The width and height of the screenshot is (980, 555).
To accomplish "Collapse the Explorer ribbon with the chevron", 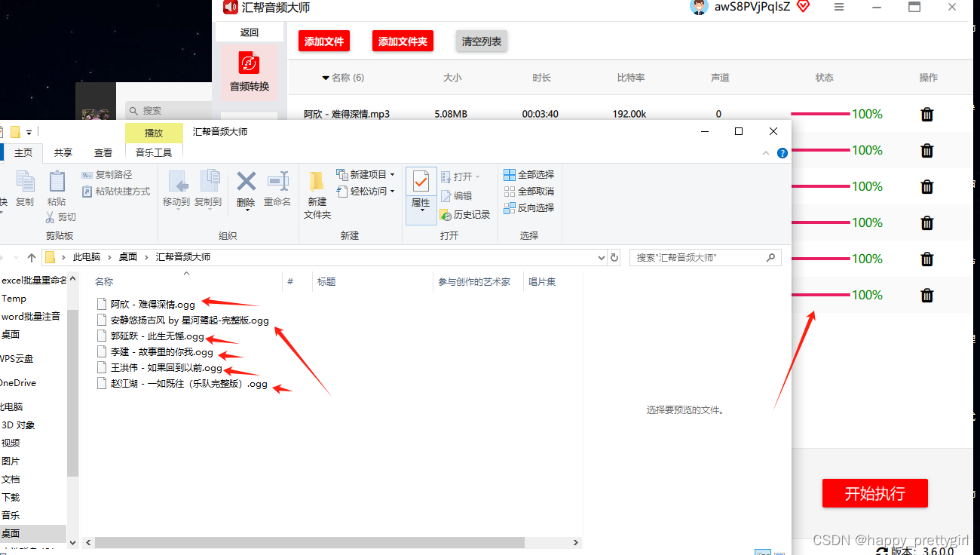I will click(x=767, y=153).
